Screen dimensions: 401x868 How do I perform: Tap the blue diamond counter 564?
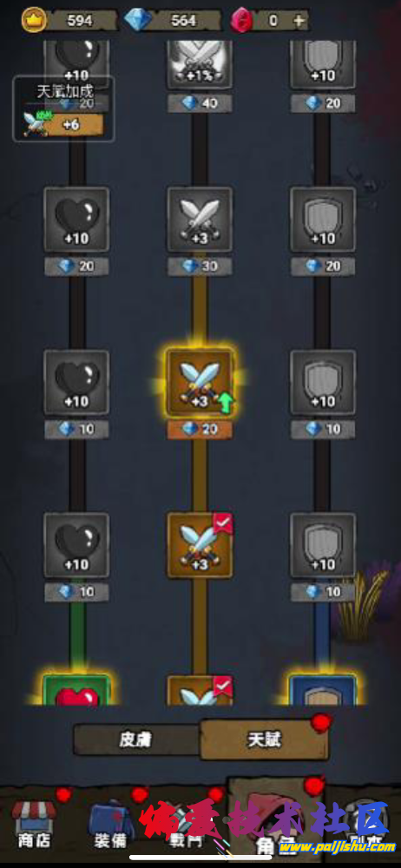[174, 21]
